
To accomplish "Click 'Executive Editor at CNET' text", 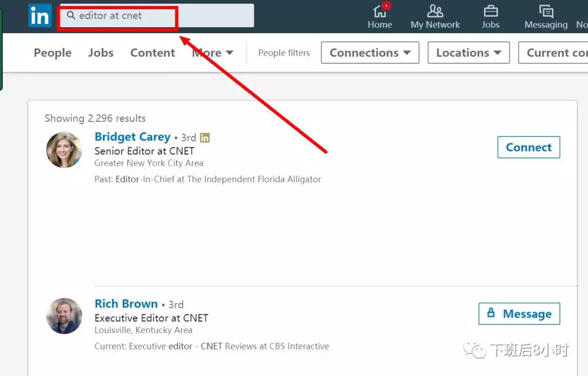I will pos(151,318).
